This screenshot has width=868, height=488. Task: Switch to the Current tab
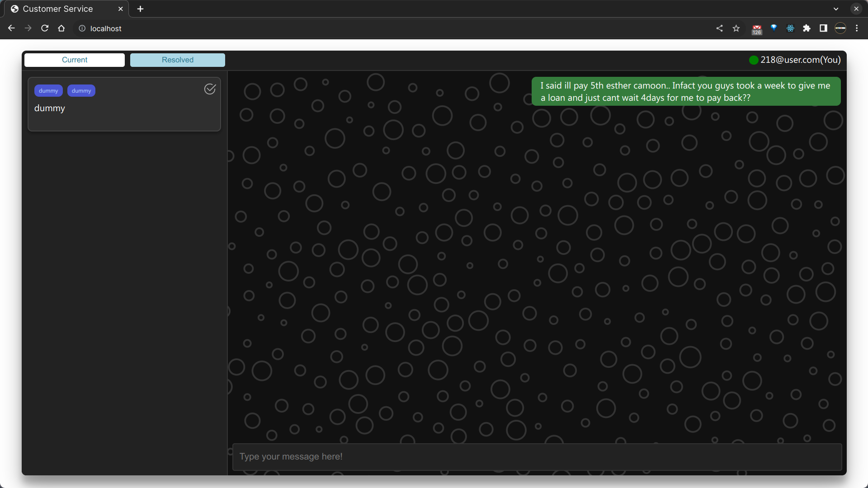(x=75, y=60)
